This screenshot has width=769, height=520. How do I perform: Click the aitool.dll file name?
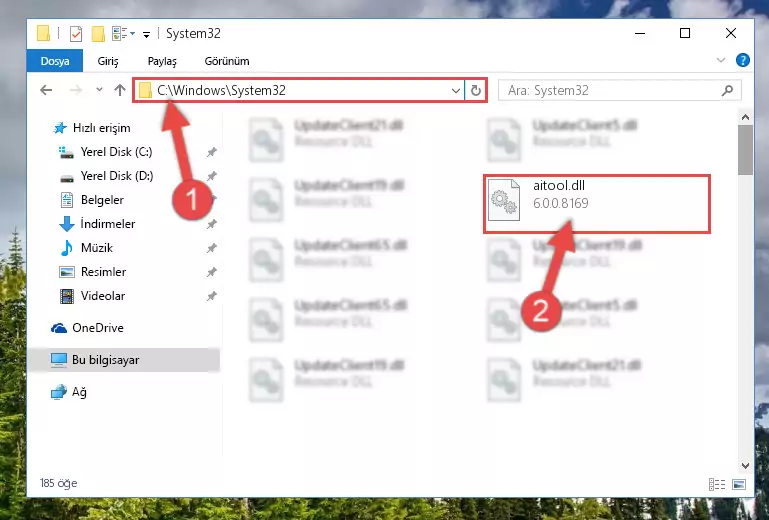[559, 185]
